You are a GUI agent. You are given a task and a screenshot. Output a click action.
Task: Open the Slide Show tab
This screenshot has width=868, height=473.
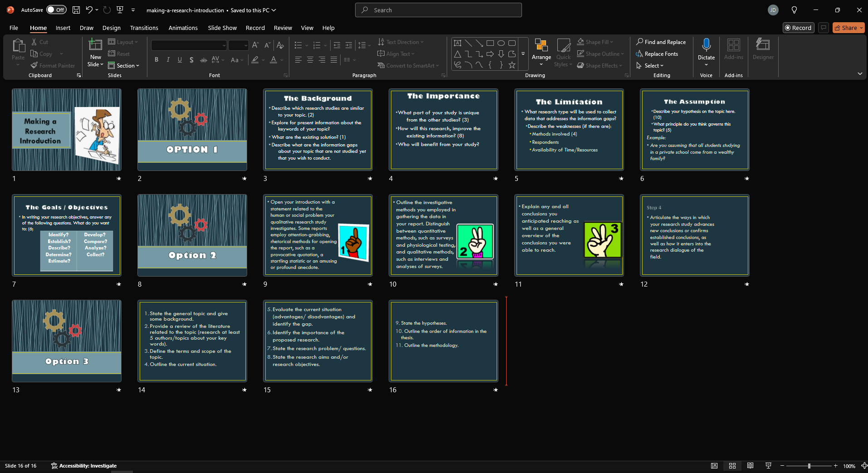pyautogui.click(x=222, y=28)
